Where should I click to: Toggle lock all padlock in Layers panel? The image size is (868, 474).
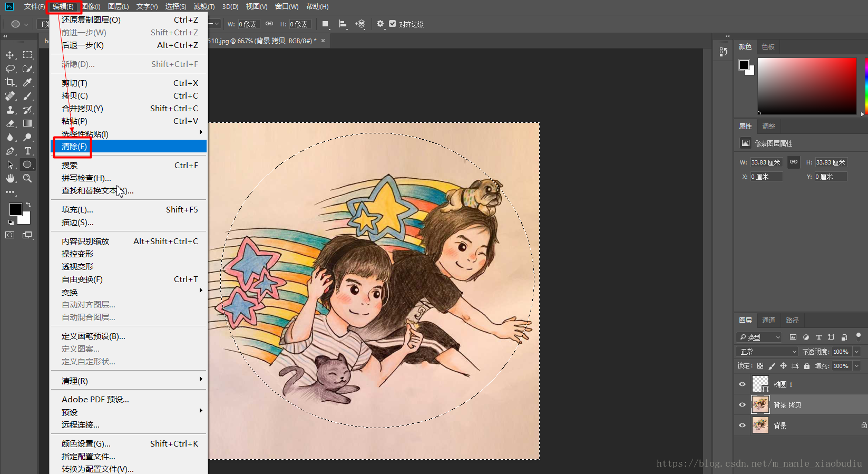(x=807, y=366)
